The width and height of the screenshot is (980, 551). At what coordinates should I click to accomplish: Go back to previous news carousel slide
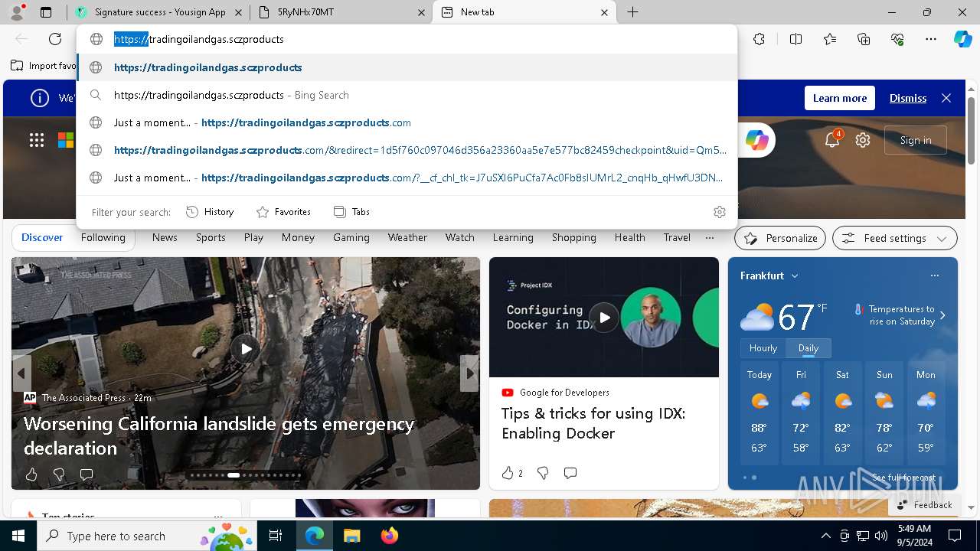coord(21,373)
